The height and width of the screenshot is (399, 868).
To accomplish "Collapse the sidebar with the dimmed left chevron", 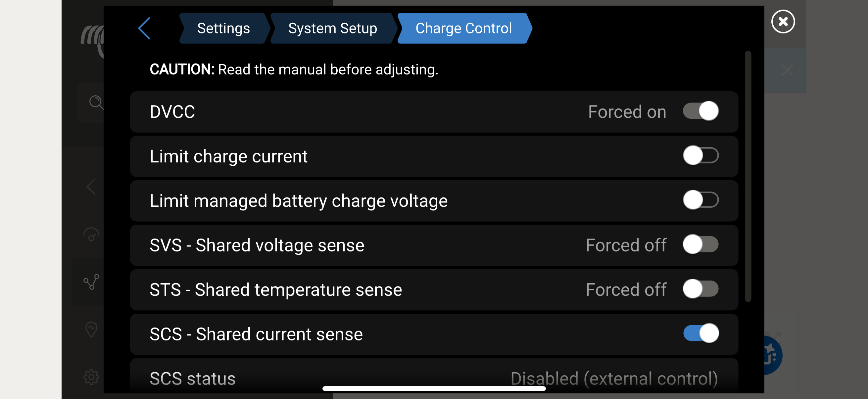I will 91,187.
